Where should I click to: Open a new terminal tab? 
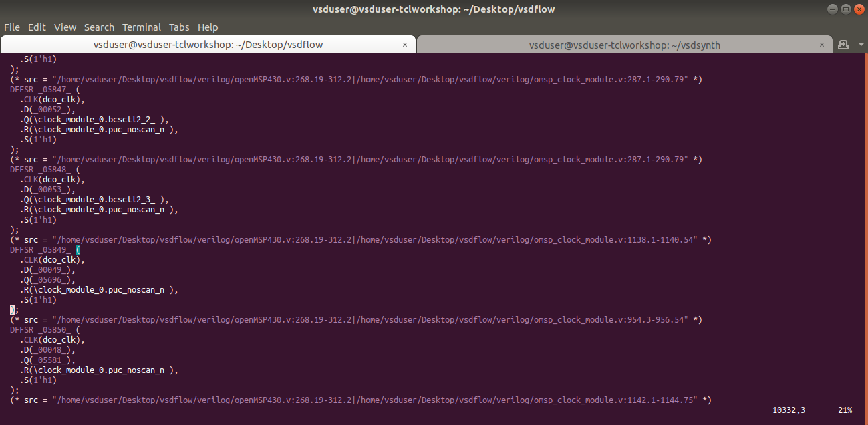tap(843, 45)
